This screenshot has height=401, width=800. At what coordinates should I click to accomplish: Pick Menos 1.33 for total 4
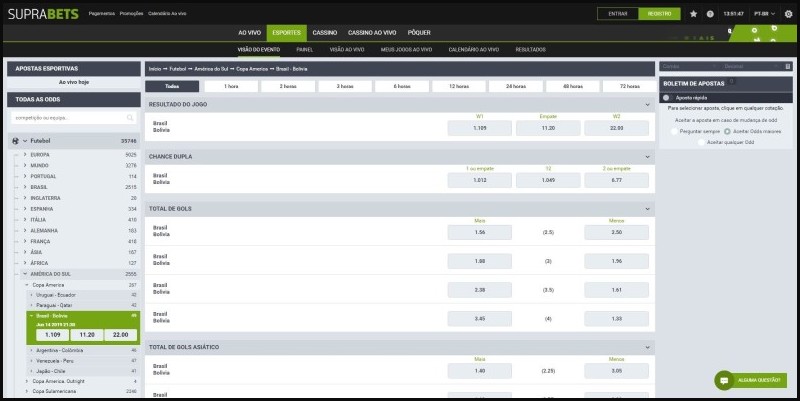coord(616,319)
